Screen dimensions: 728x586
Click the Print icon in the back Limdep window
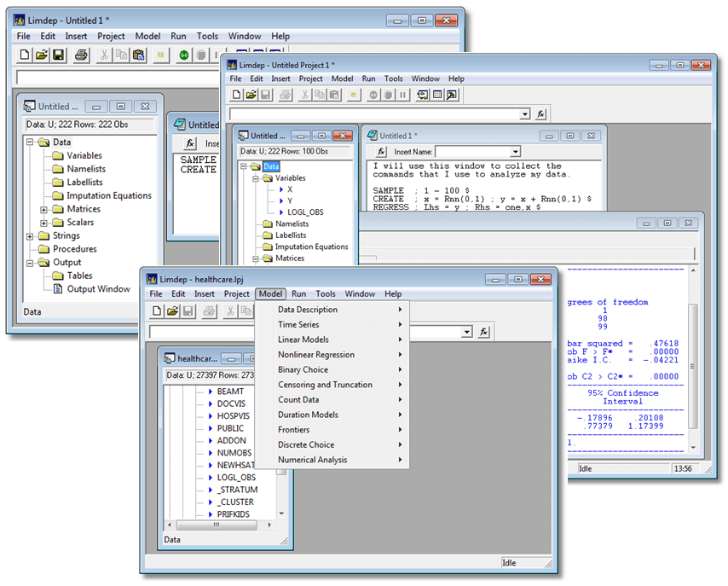(81, 55)
